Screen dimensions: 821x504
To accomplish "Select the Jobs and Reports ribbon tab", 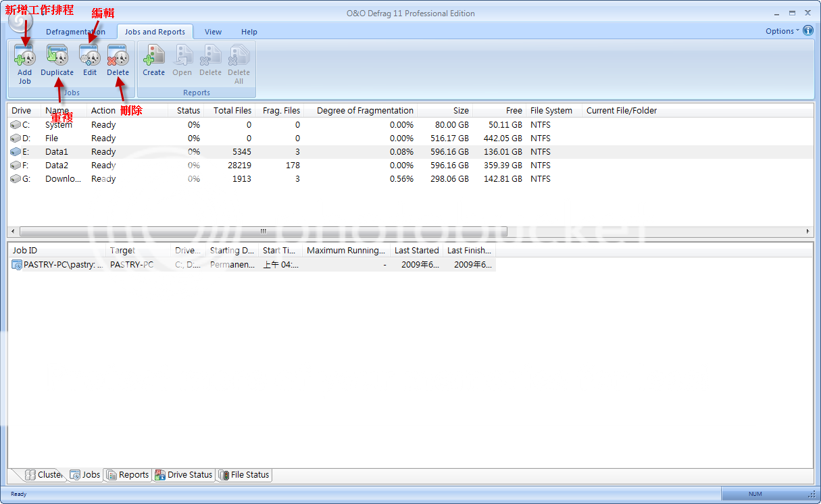I will click(155, 32).
